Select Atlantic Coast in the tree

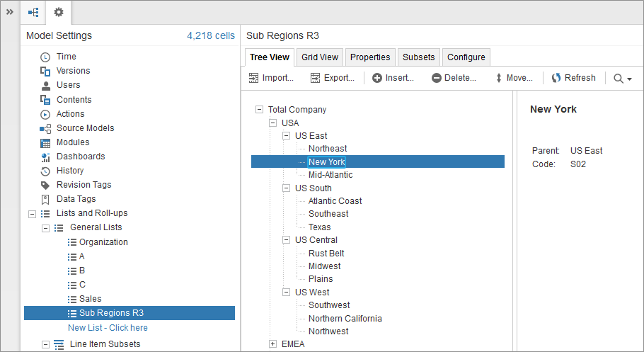pyautogui.click(x=335, y=200)
